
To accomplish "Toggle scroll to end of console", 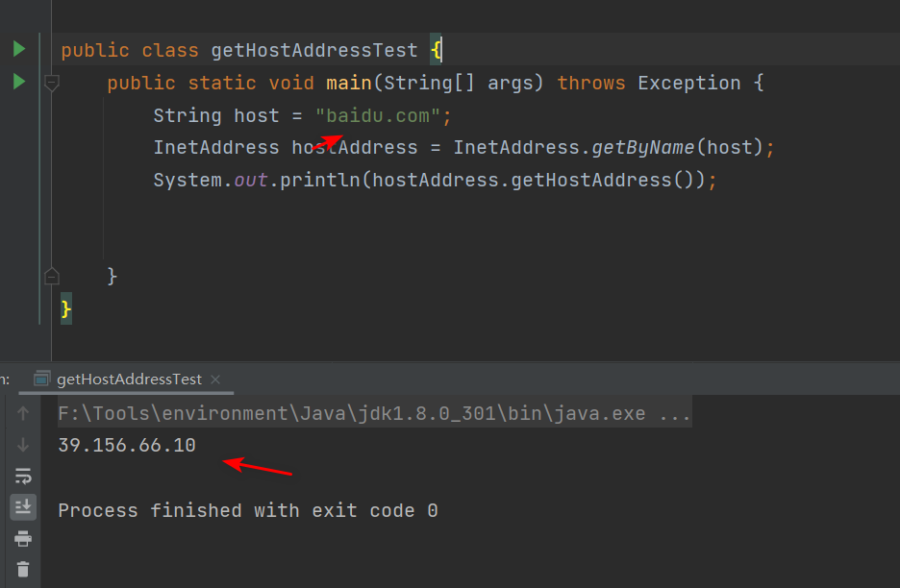I will [23, 506].
